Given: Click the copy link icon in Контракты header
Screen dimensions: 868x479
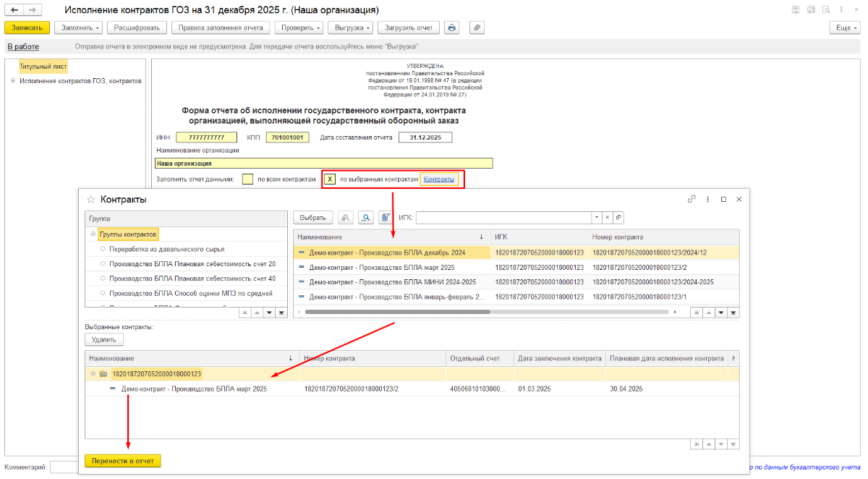Looking at the screenshot, I should point(692,199).
